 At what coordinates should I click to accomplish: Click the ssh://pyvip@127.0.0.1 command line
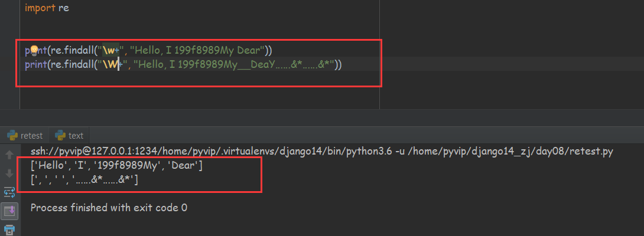(321, 152)
